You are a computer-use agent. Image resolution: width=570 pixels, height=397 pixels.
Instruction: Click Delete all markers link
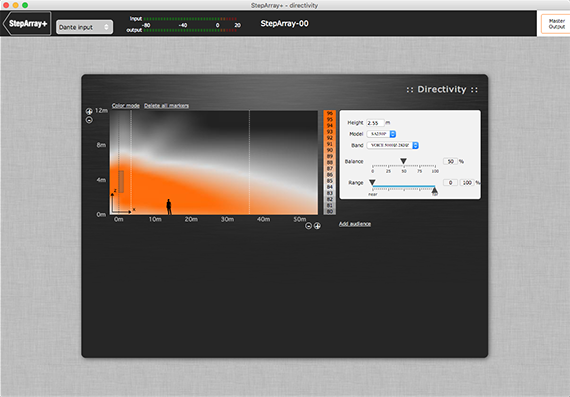pos(166,105)
